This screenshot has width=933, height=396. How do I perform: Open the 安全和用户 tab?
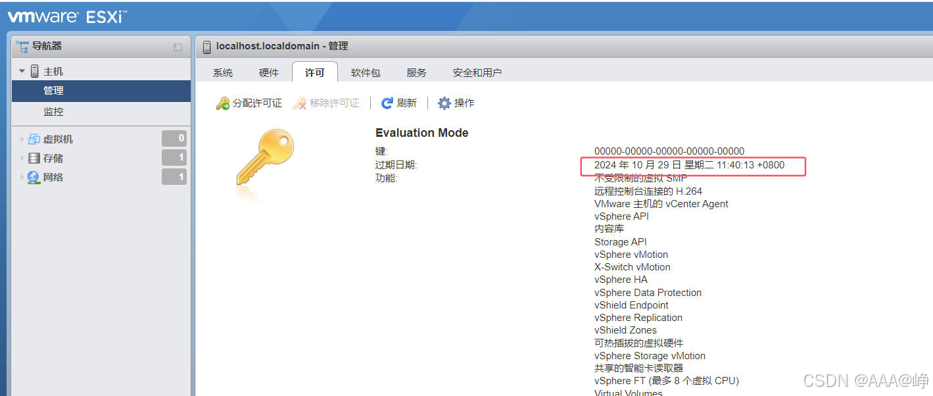coord(477,73)
